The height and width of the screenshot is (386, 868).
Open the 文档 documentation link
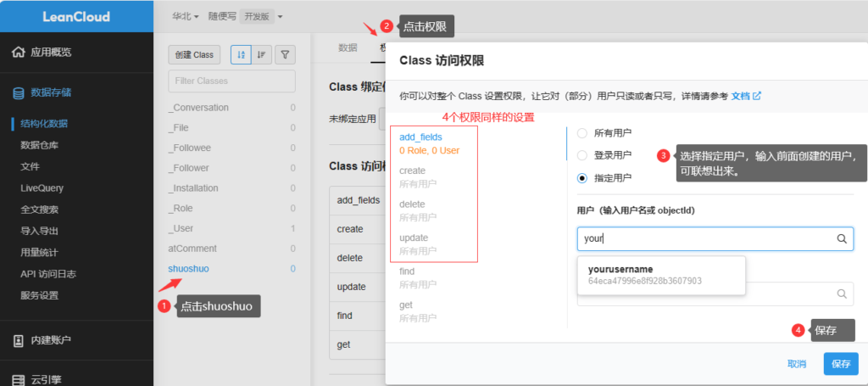745,96
